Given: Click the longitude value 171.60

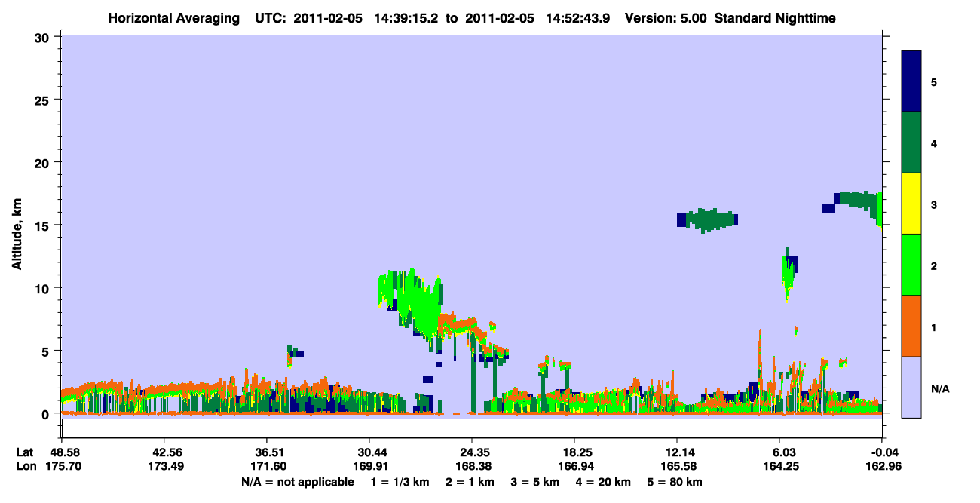Looking at the screenshot, I should [267, 466].
